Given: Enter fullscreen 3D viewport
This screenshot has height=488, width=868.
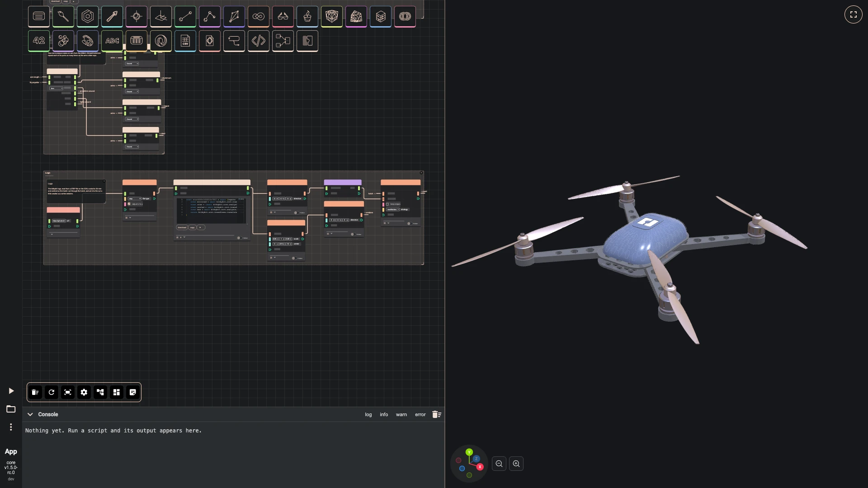Looking at the screenshot, I should (x=854, y=14).
